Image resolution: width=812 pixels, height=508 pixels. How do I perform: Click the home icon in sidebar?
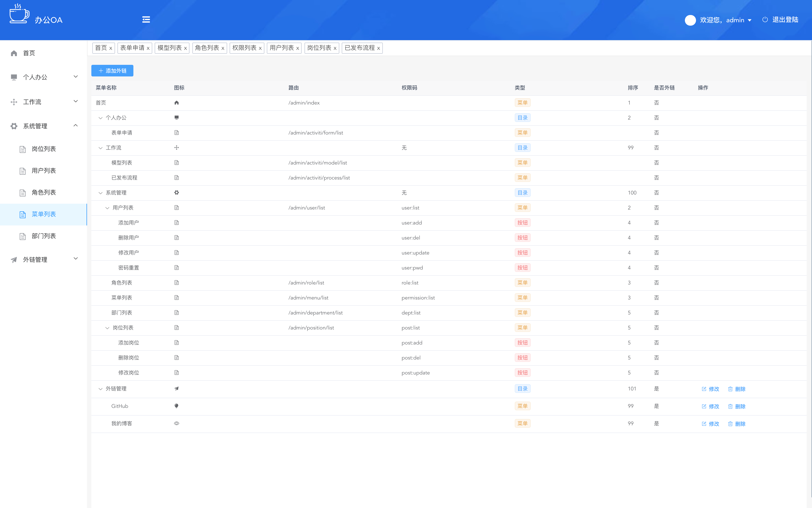tap(14, 53)
